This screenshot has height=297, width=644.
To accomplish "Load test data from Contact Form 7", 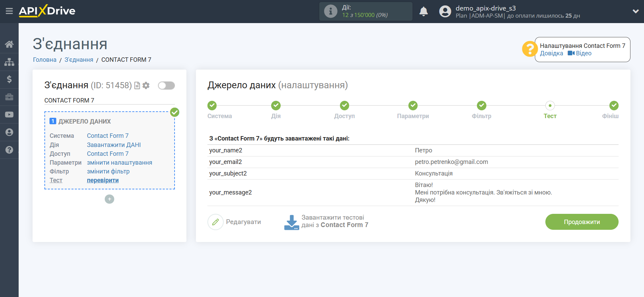I will (x=326, y=222).
